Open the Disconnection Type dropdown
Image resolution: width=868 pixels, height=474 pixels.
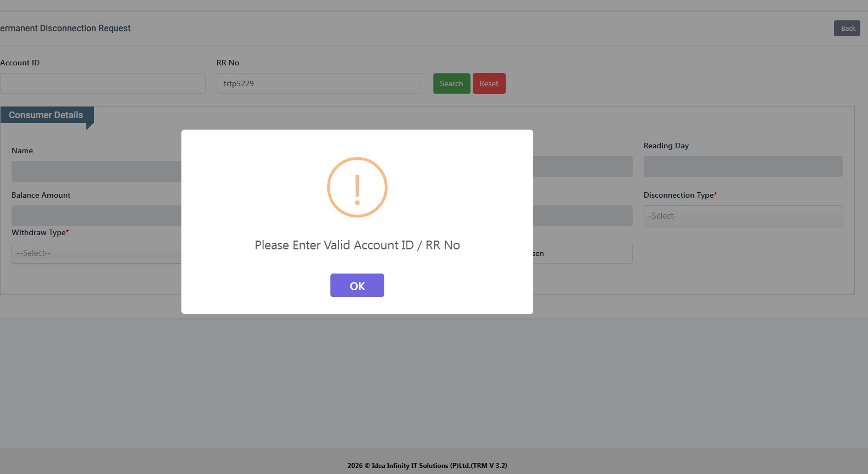point(743,216)
